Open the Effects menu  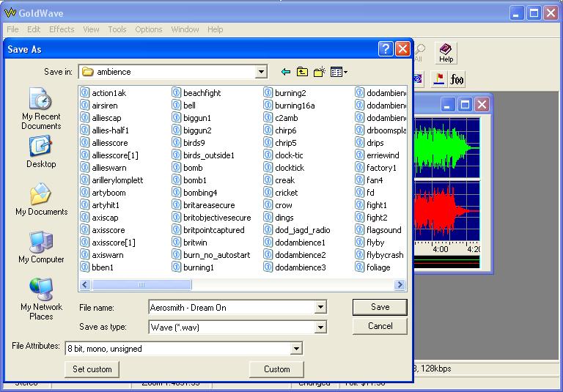(62, 29)
